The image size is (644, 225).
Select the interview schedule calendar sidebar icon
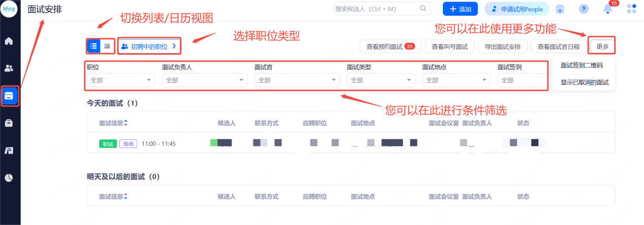[x=9, y=95]
